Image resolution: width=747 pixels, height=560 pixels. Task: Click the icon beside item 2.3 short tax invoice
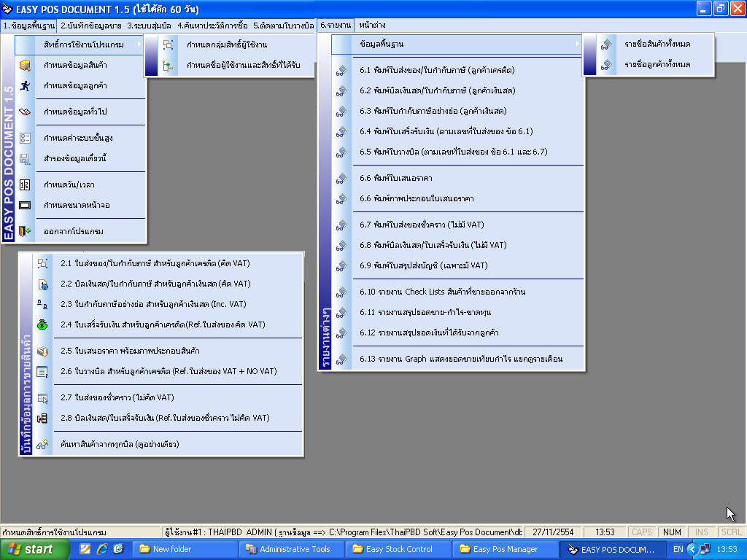[x=42, y=304]
